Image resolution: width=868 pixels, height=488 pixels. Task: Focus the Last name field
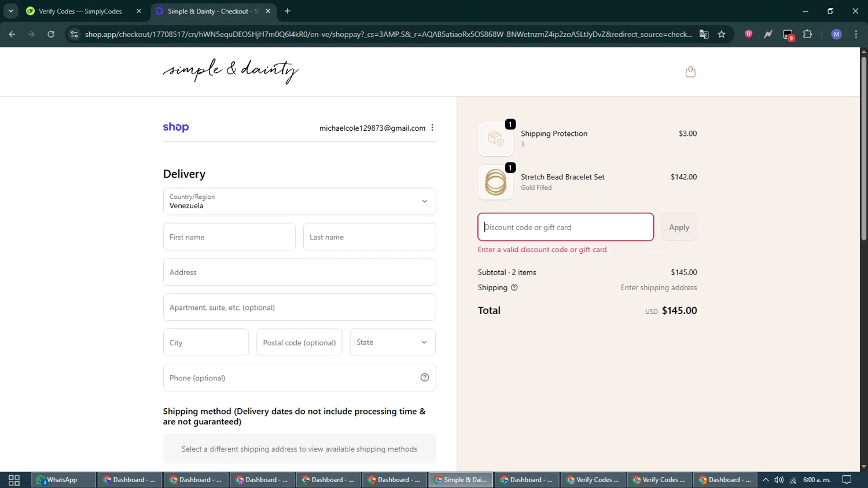click(369, 236)
